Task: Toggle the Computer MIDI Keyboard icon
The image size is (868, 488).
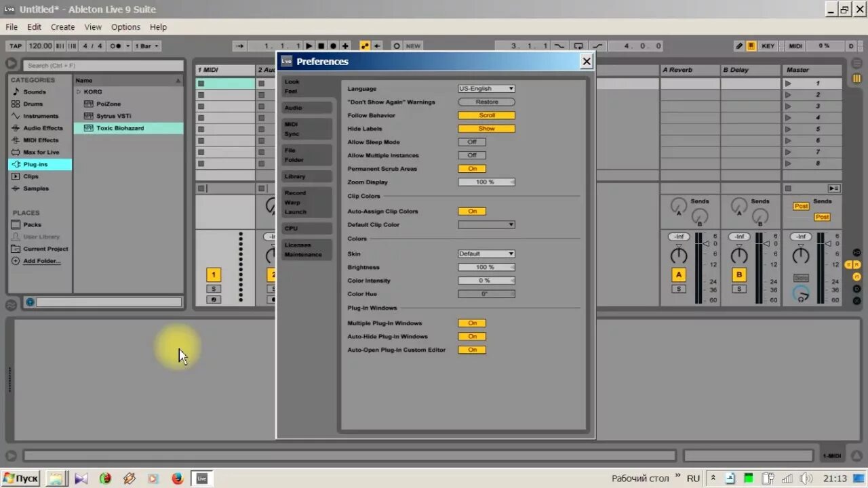Action: [751, 46]
